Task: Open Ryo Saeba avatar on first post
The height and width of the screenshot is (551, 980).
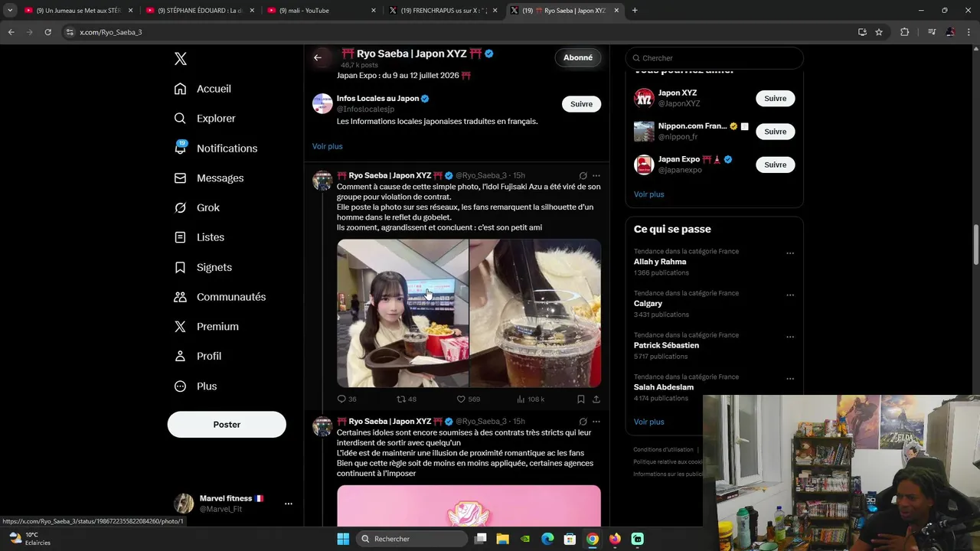Action: [322, 181]
